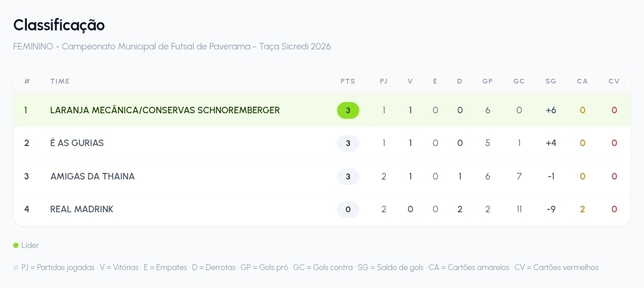Click the CA yellow cards column header
Screen dimensions: 644x288
click(583, 81)
